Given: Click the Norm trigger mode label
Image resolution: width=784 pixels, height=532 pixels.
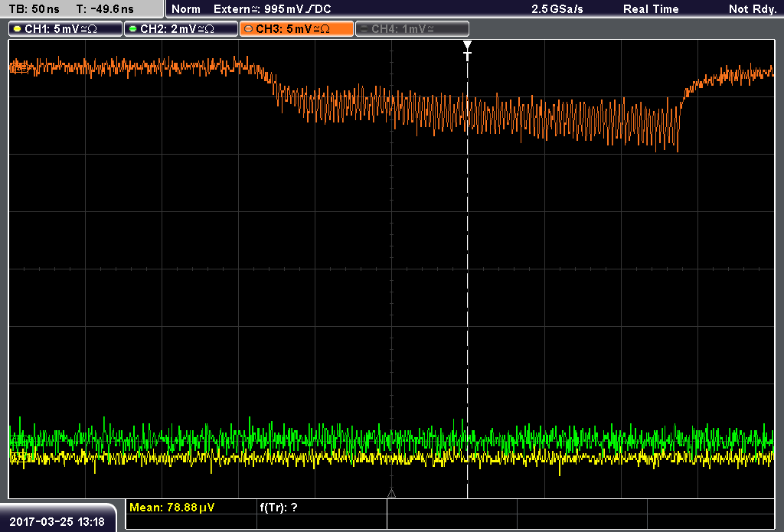Looking at the screenshot, I should click(186, 9).
